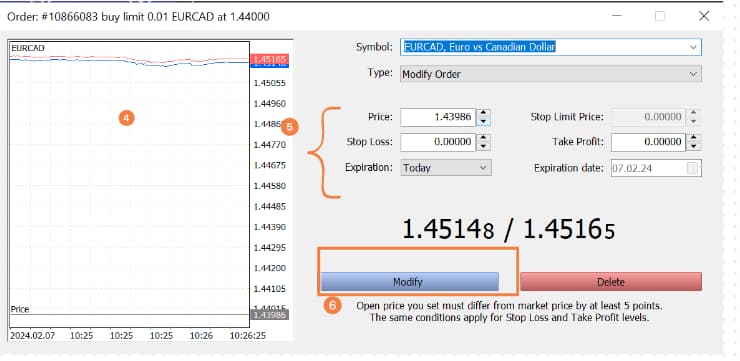Expand the Type dropdown showing Modify Order
The height and width of the screenshot is (361, 740).
pyautogui.click(x=693, y=74)
